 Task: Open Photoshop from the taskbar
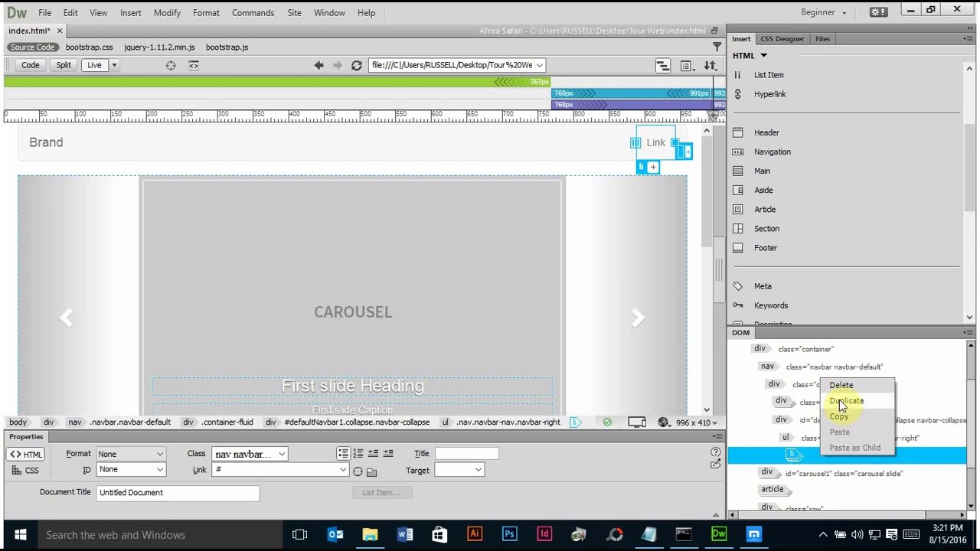click(509, 534)
